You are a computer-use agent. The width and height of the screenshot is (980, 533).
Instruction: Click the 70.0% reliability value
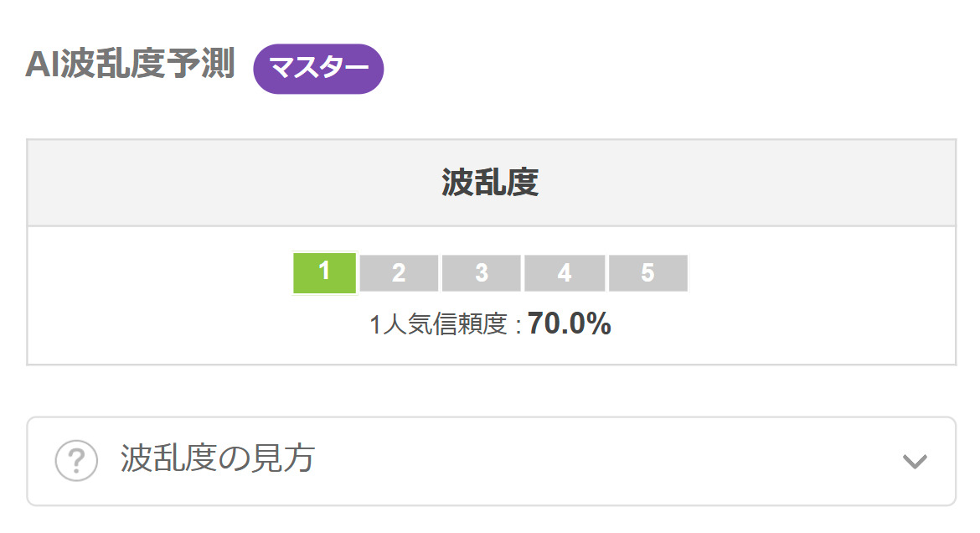click(x=569, y=323)
